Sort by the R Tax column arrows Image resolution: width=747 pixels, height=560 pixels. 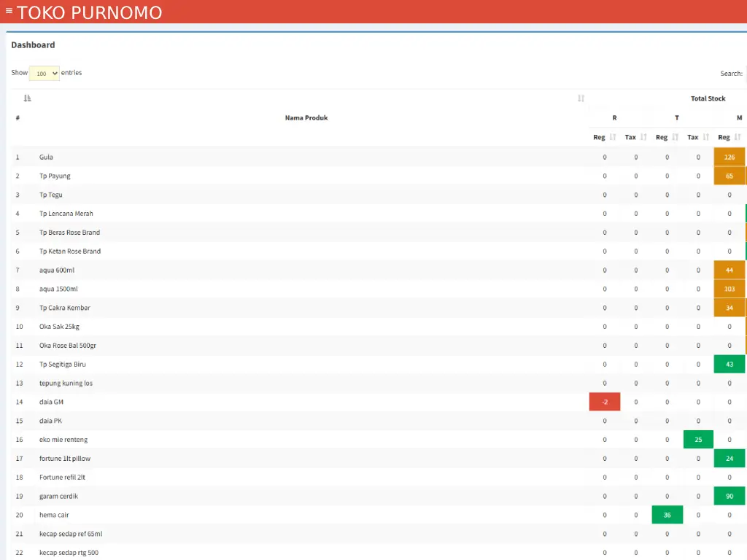click(x=644, y=137)
